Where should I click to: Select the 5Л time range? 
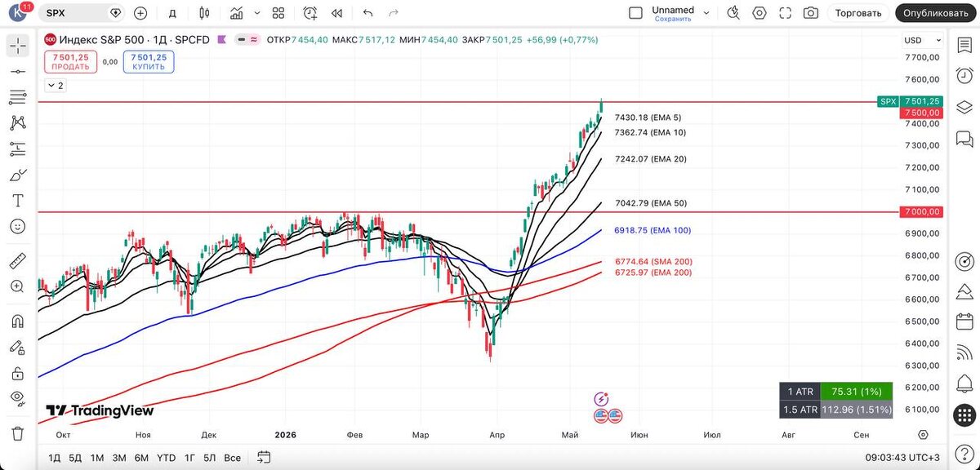pos(210,457)
